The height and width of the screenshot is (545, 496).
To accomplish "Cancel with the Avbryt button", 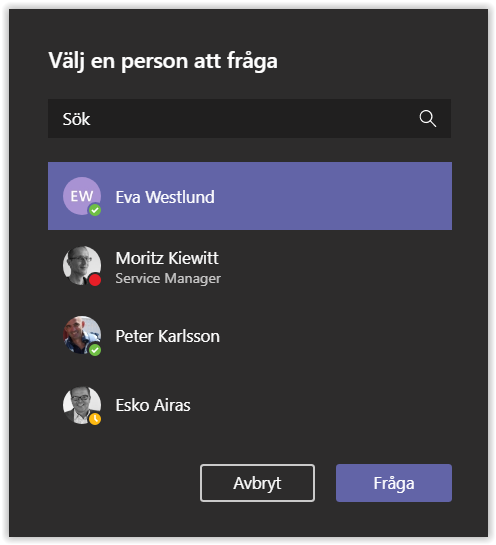I will tap(257, 483).
